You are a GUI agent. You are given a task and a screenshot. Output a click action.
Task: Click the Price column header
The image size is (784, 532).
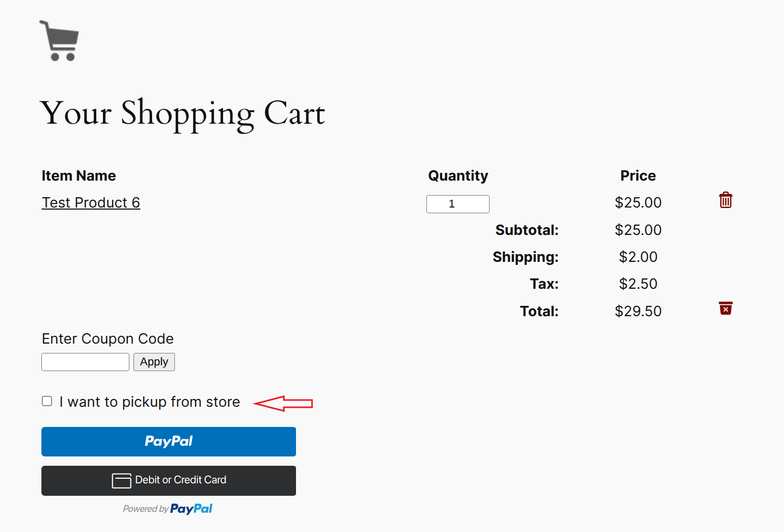638,176
